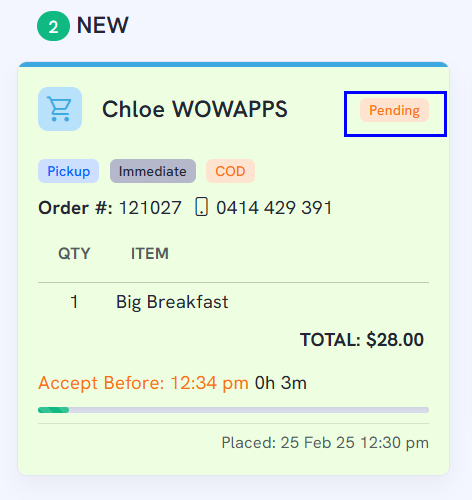Click the COD payment tag
Screen dimensions: 472x500
click(x=230, y=171)
